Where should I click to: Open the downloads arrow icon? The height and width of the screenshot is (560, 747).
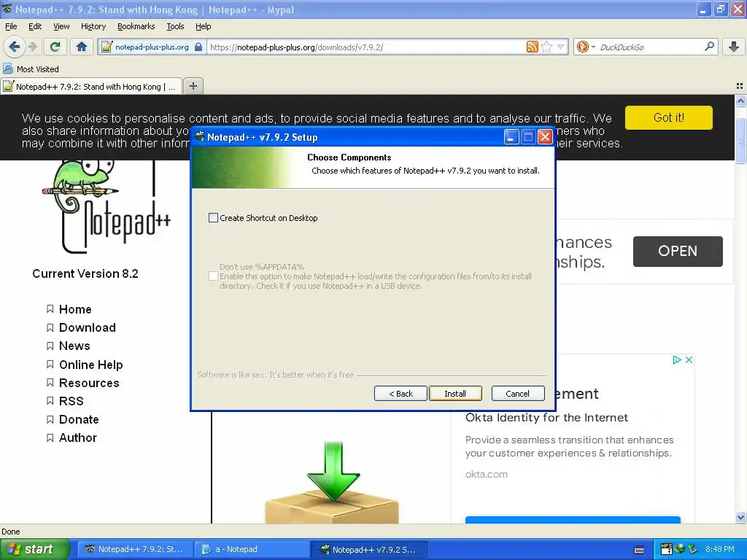[734, 47]
